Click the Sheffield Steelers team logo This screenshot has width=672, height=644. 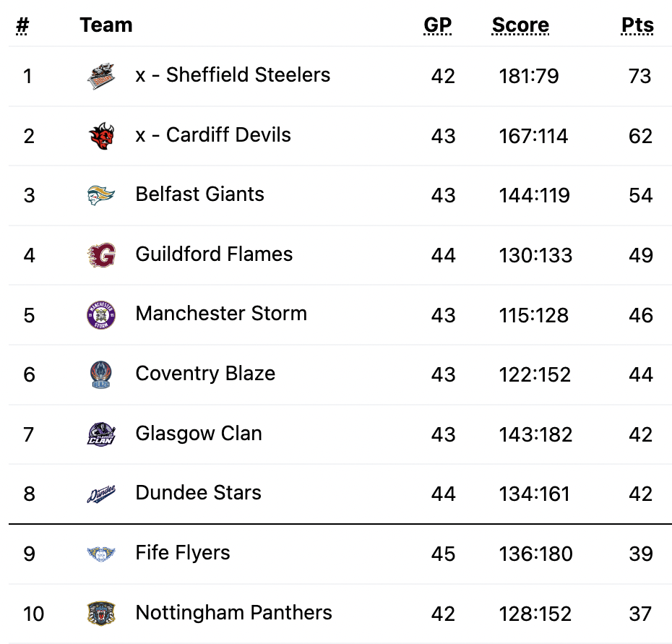[101, 76]
